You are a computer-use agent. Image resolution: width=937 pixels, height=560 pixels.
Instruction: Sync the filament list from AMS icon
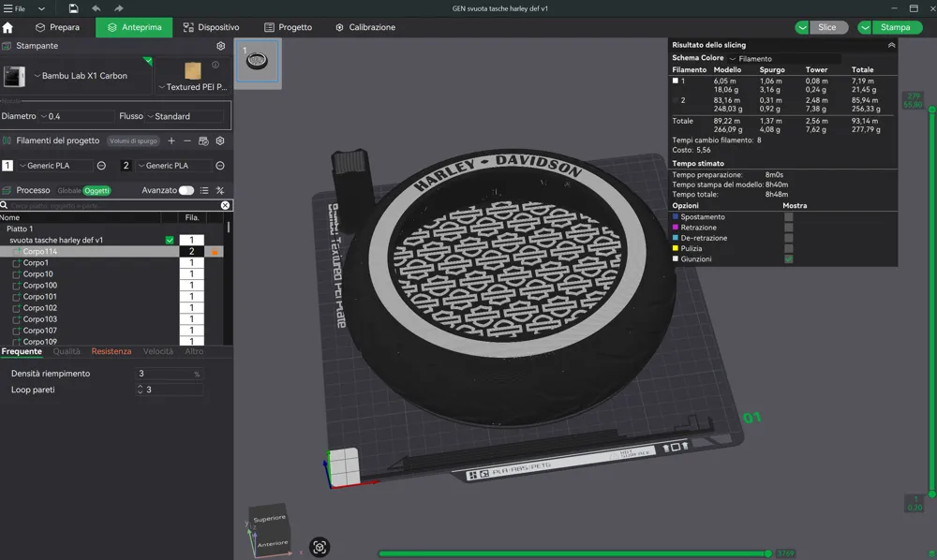tap(203, 140)
